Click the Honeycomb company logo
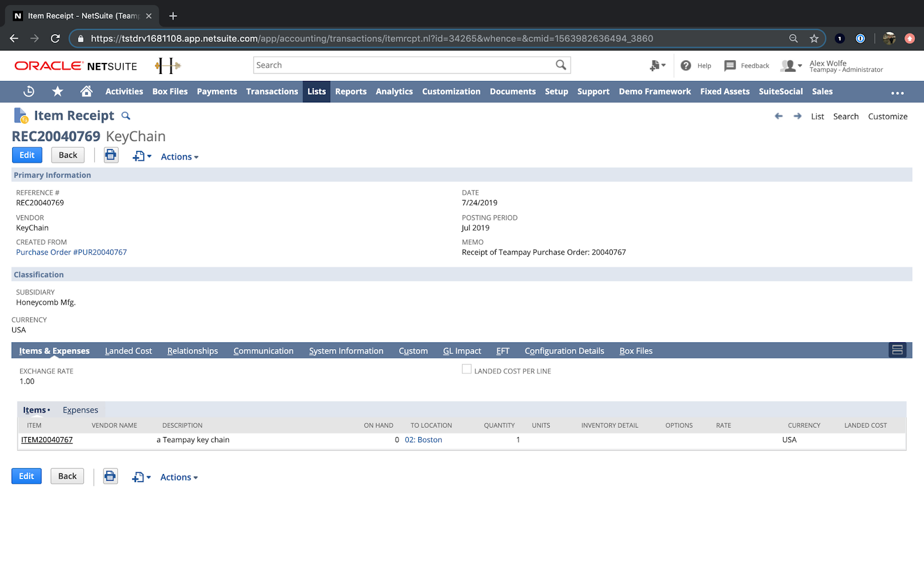This screenshot has width=924, height=578. tap(168, 65)
